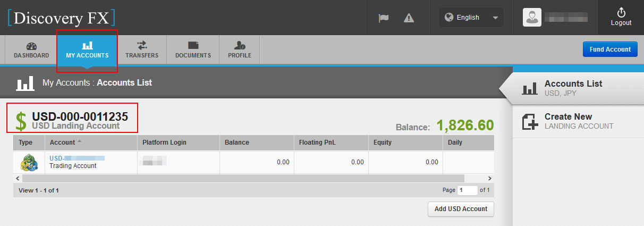Choose Create New Landing Account
The height and width of the screenshot is (226, 644).
click(x=578, y=121)
